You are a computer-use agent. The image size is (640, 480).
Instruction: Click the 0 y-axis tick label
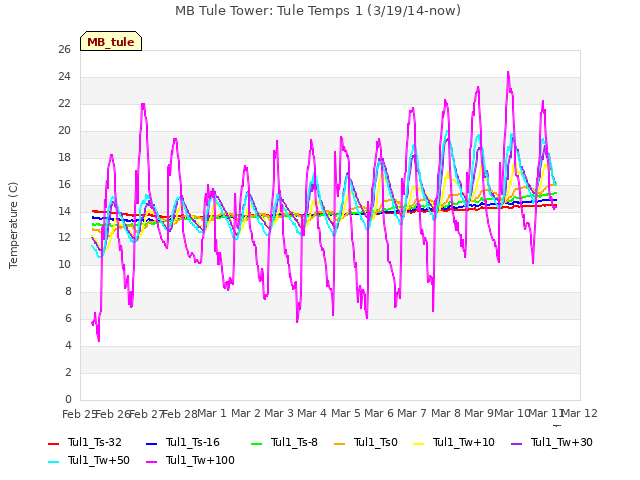click(x=68, y=400)
